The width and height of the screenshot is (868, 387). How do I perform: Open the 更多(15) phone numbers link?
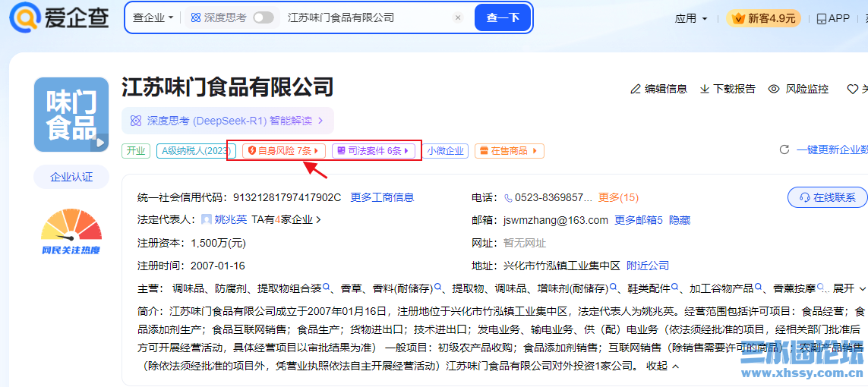coord(618,197)
